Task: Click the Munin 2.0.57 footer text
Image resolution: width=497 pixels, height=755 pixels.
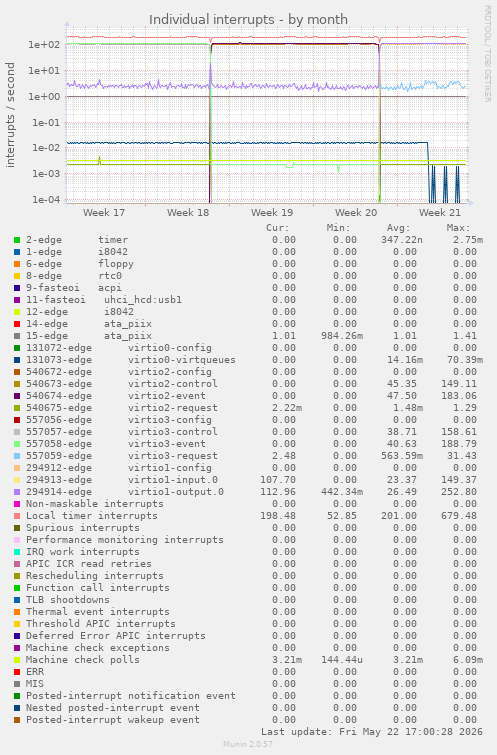Action: pyautogui.click(x=248, y=744)
